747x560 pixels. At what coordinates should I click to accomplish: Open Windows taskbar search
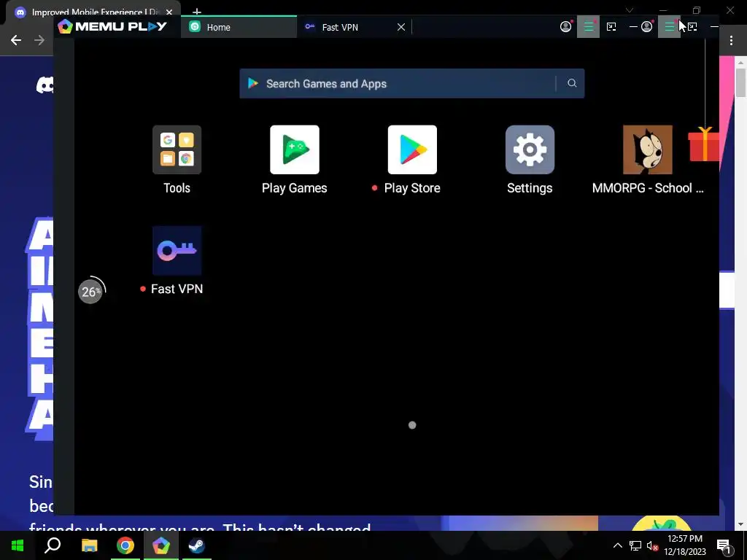tap(53, 545)
